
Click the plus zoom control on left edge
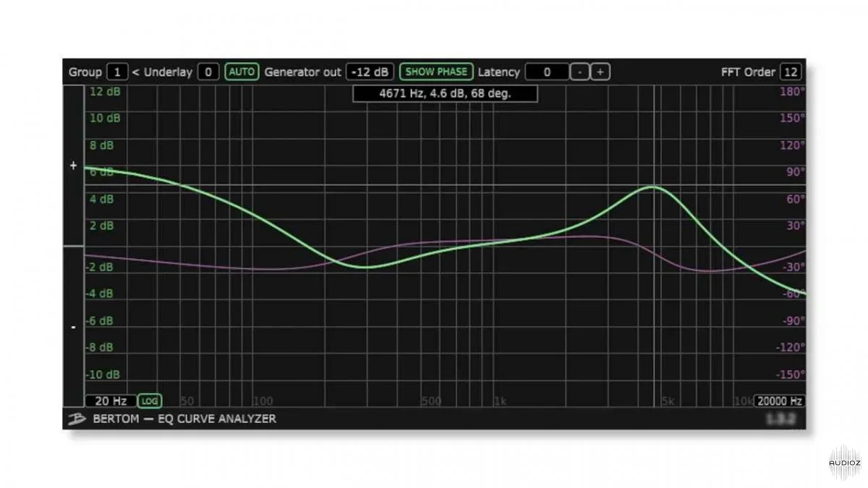(x=72, y=166)
